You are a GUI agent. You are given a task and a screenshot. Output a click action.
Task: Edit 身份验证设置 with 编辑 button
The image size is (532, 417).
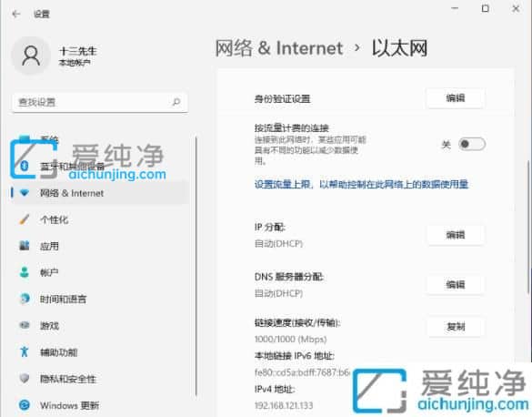point(456,98)
